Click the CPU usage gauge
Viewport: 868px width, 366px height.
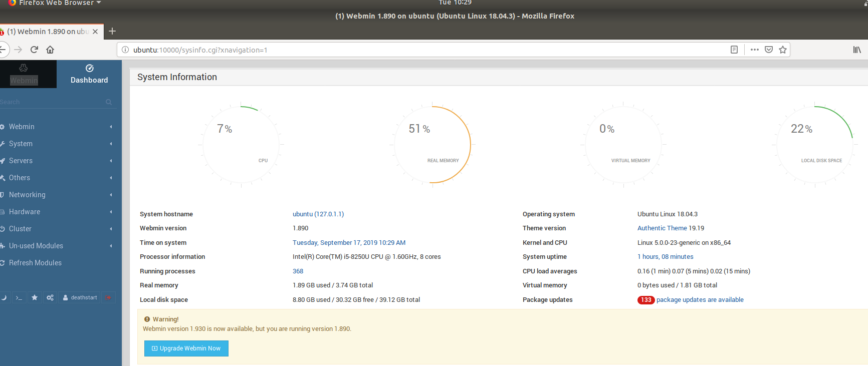[x=241, y=145]
